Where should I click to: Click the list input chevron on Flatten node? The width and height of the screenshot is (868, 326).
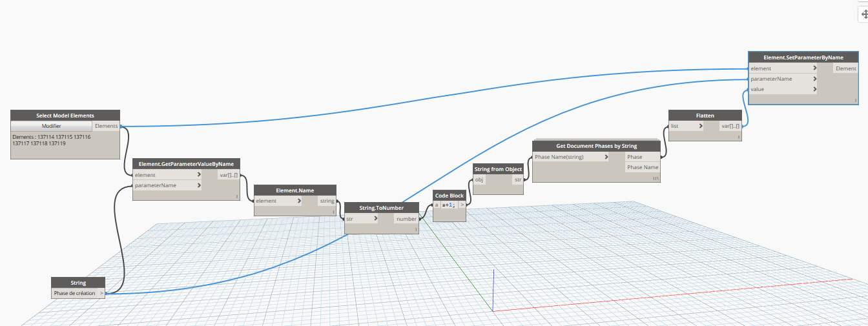701,126
